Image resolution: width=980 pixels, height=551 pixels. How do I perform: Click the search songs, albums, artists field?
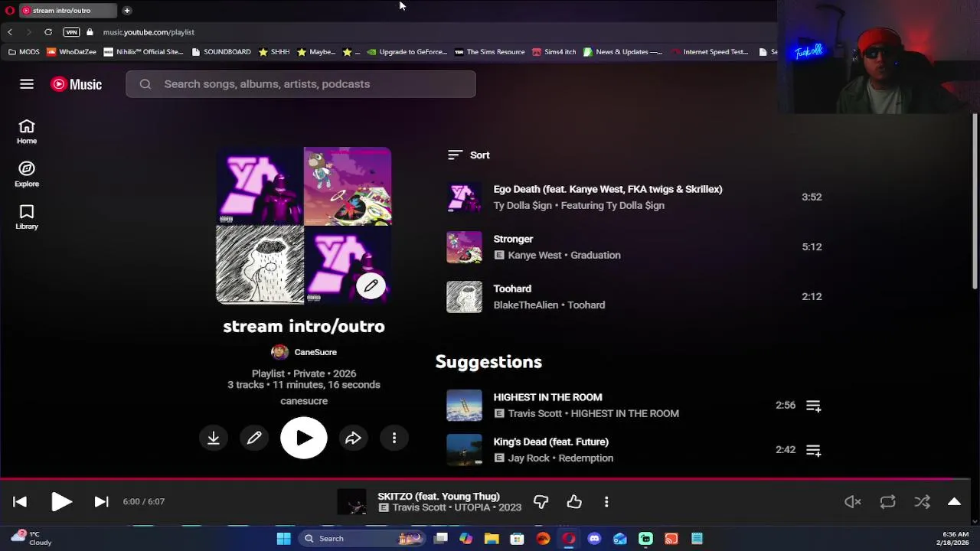[301, 84]
